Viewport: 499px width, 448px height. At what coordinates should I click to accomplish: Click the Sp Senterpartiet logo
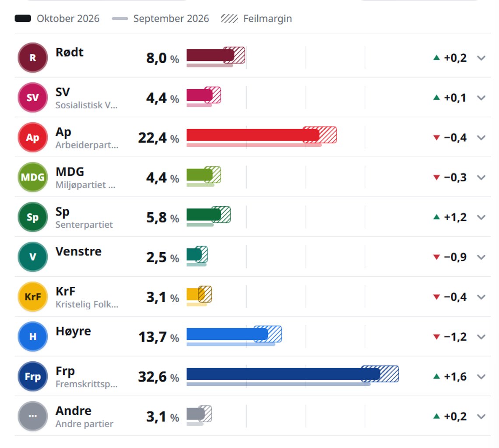[x=33, y=217]
